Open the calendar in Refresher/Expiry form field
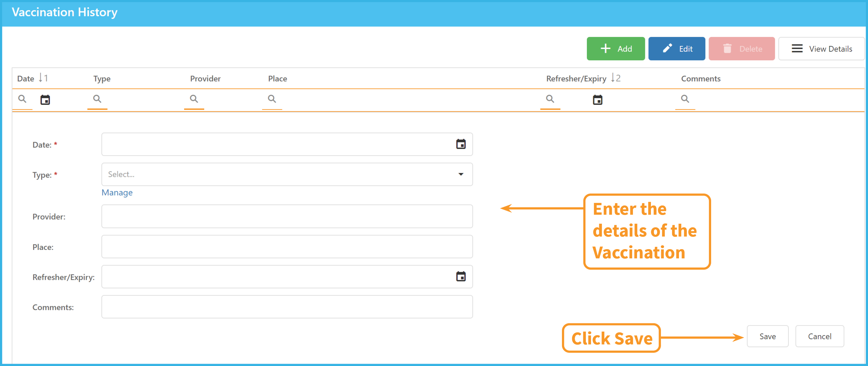The image size is (868, 366). [x=461, y=276]
